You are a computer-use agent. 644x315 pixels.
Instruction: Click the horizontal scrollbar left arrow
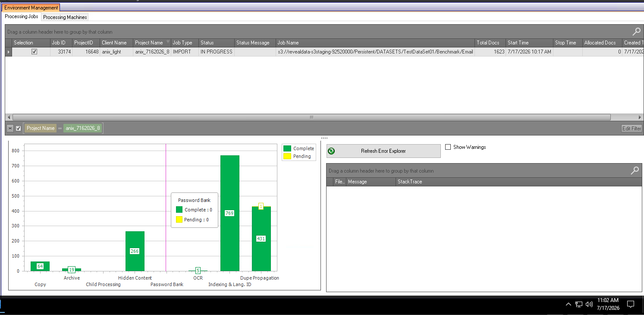9,117
